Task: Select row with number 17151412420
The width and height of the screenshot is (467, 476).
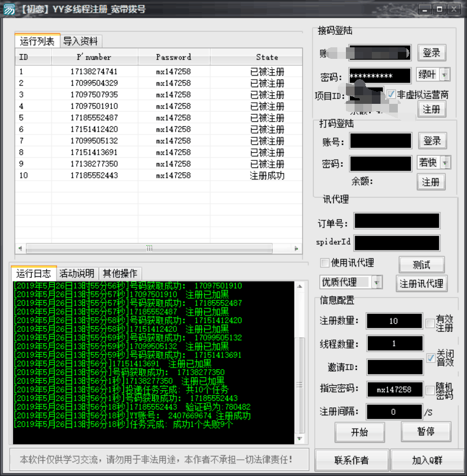Action: 159,129
